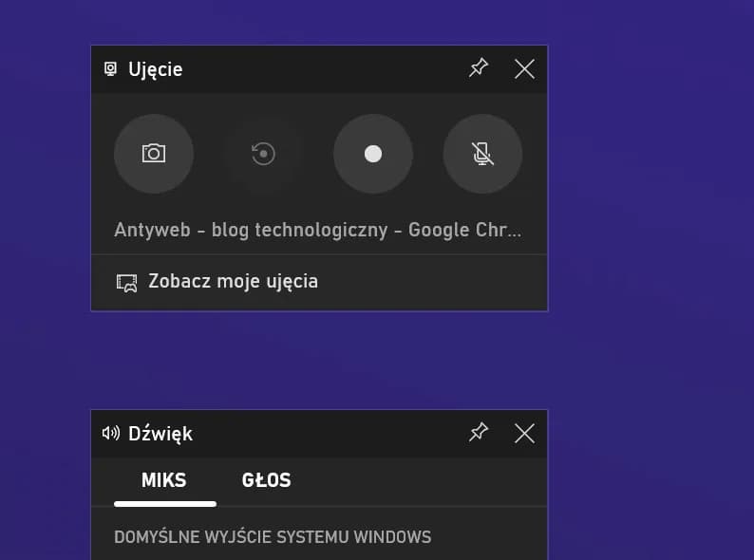Pin the Dźwięk widget
754x560 pixels.
(x=479, y=433)
